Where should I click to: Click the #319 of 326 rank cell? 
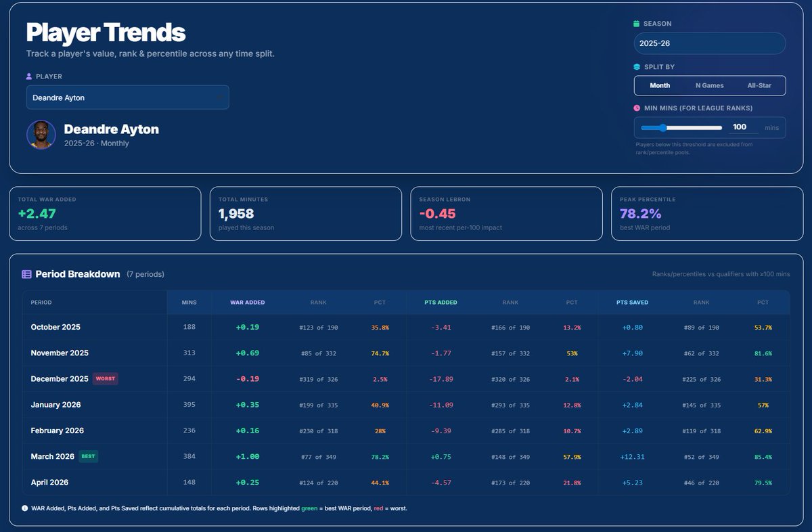[318, 379]
